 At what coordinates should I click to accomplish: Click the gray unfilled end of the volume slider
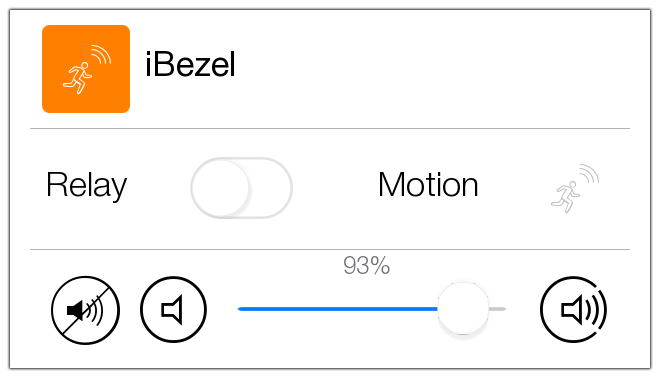[498, 309]
